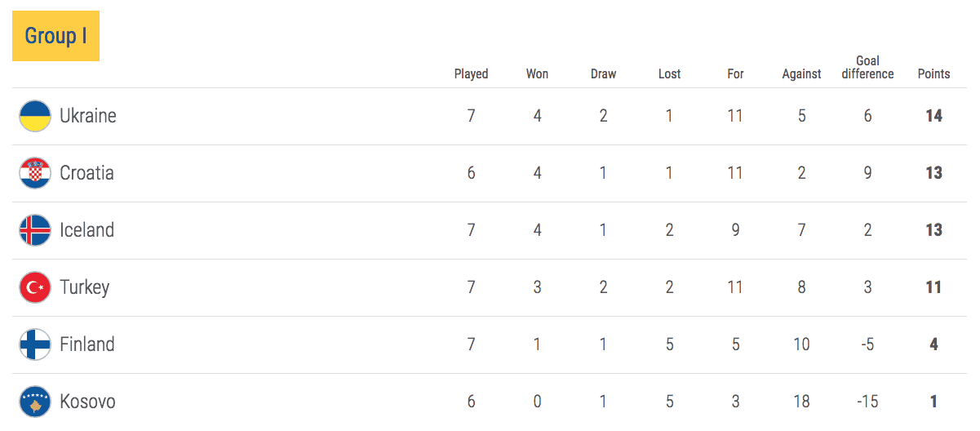The height and width of the screenshot is (431, 980).
Task: Open the Kosovo team link
Action: (x=87, y=402)
